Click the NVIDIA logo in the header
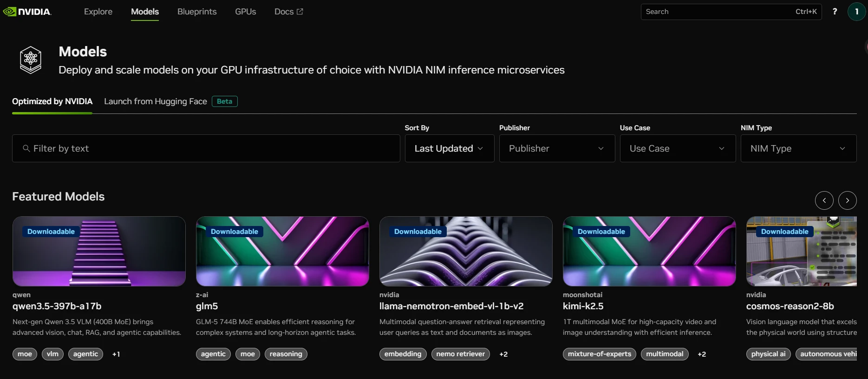 27,12
